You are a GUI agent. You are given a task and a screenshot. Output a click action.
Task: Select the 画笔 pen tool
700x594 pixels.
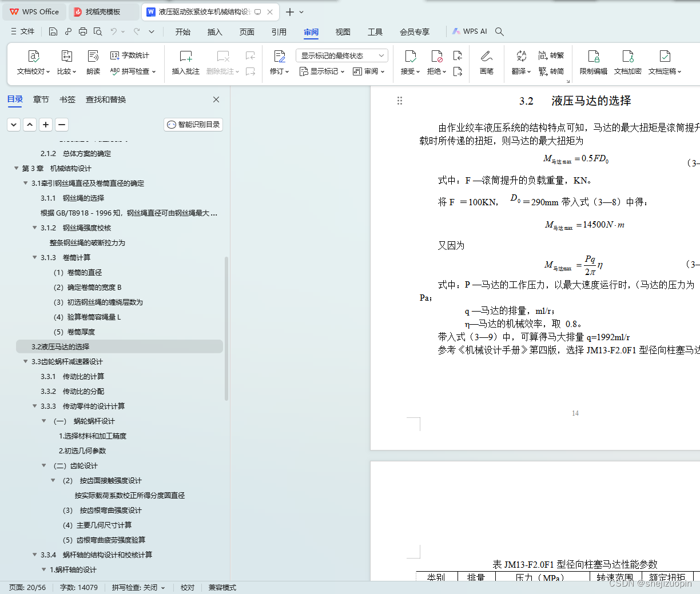coord(487,63)
